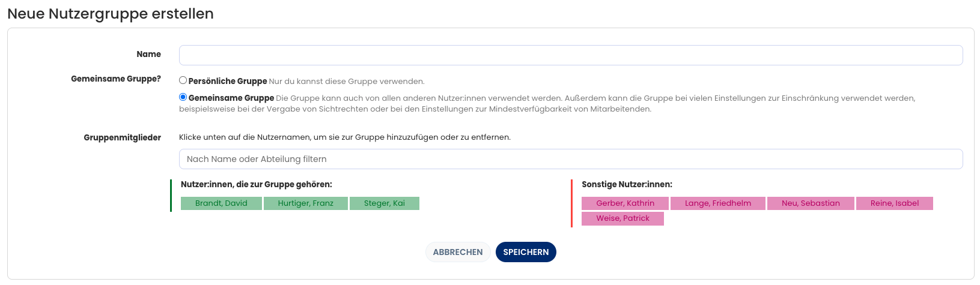Select the Persönliche Gruppe radio button

point(183,80)
